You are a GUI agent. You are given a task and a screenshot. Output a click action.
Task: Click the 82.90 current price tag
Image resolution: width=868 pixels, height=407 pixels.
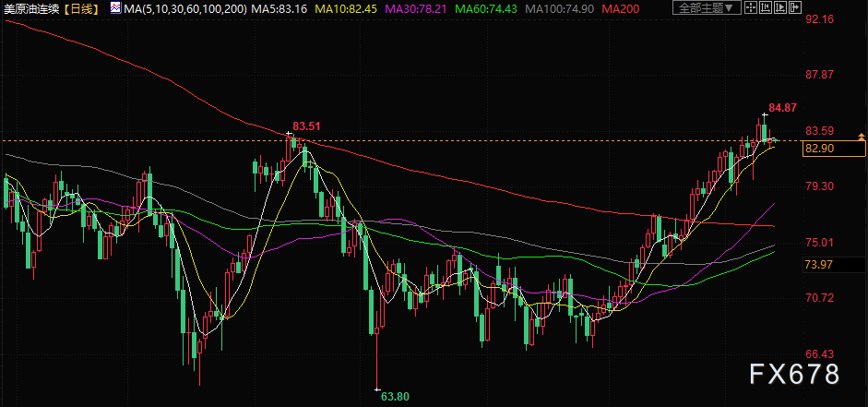tap(834, 149)
